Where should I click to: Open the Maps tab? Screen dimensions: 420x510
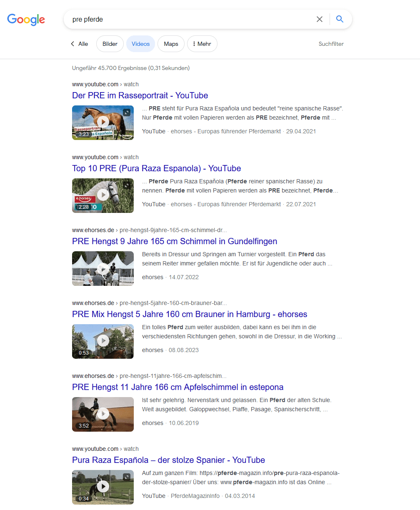pos(171,44)
